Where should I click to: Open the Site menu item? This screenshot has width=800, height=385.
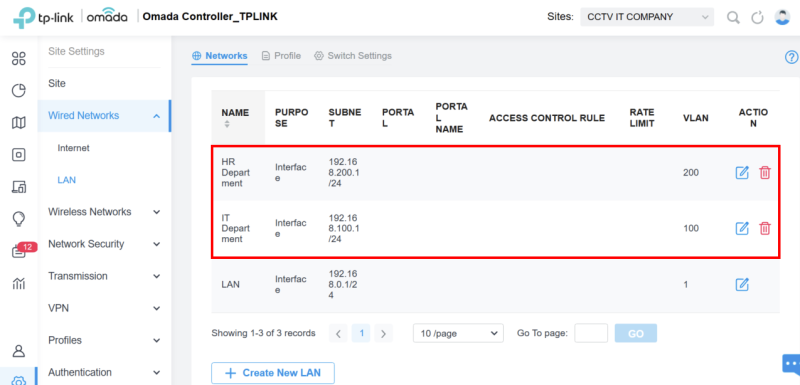coord(57,84)
